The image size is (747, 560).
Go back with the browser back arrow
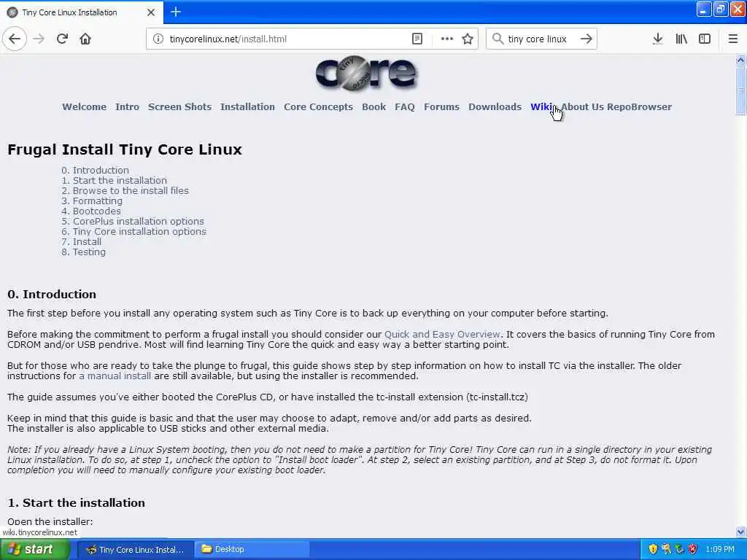[15, 39]
